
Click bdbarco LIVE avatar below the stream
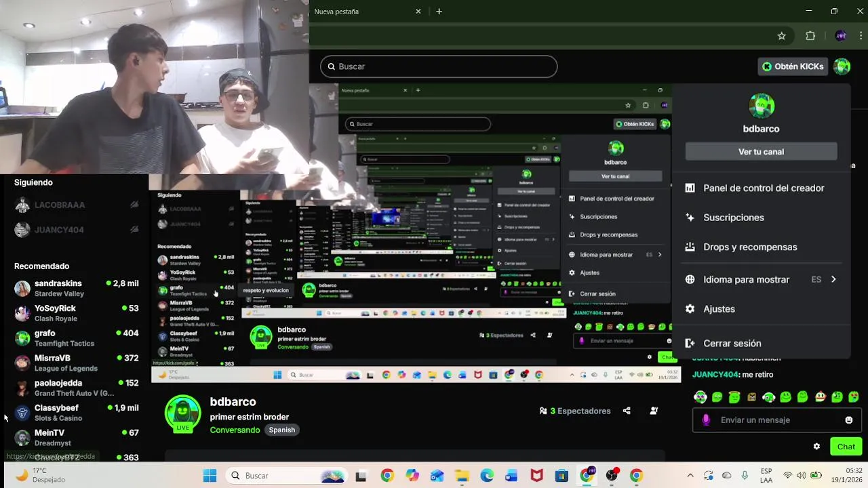pos(183,414)
